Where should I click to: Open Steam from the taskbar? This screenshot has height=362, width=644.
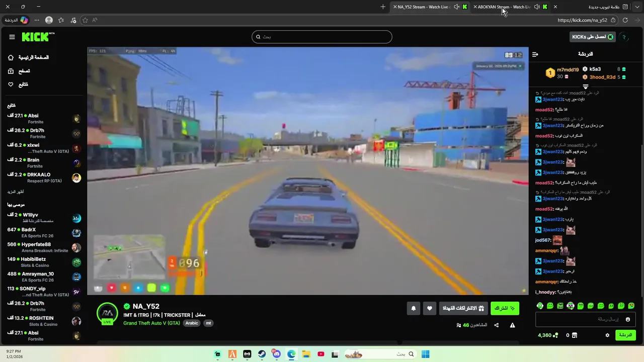point(262,354)
